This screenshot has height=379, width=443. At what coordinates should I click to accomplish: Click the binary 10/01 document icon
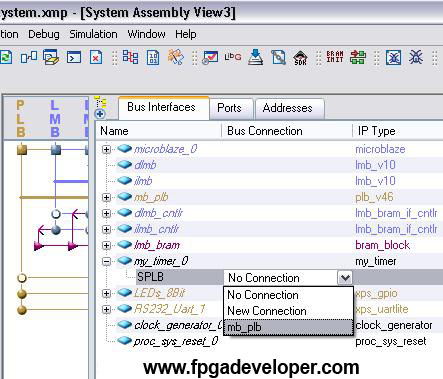pos(153,57)
